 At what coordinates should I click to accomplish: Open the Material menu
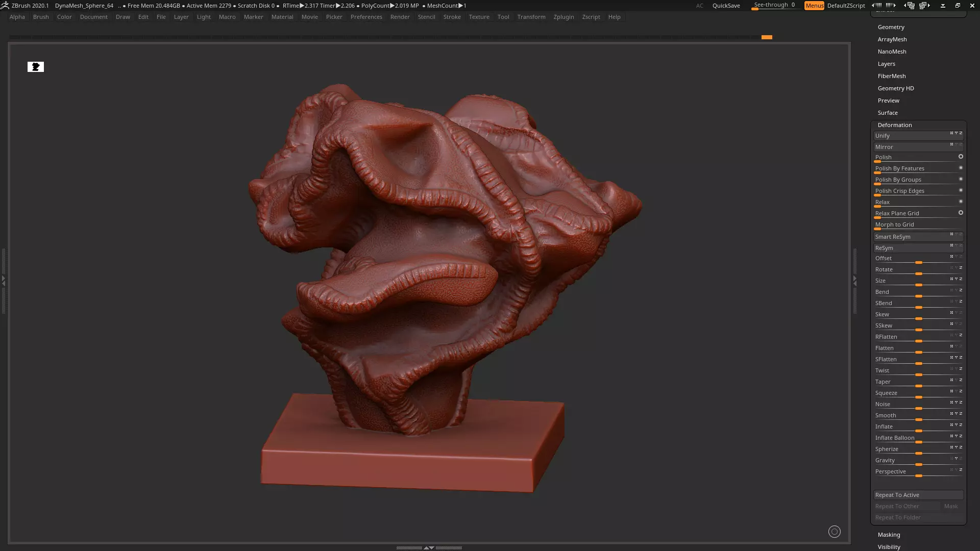pos(282,17)
